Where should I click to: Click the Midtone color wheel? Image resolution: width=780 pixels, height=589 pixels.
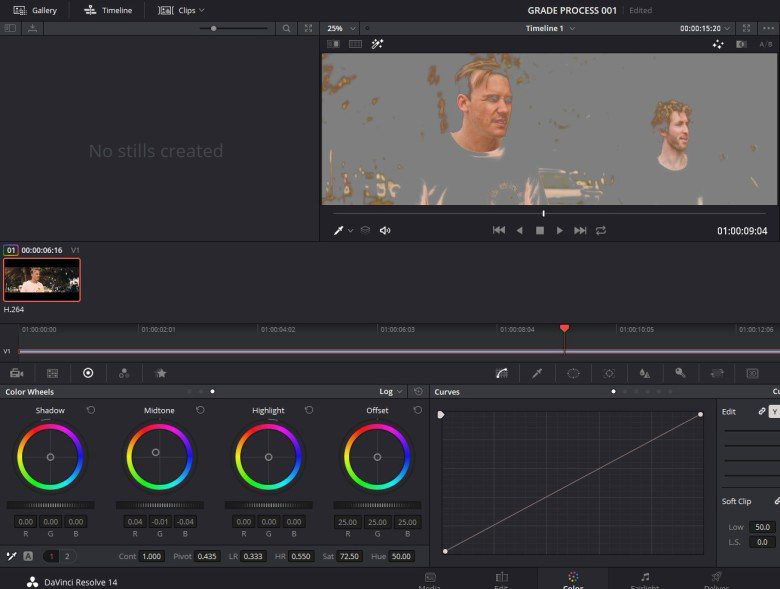point(159,457)
